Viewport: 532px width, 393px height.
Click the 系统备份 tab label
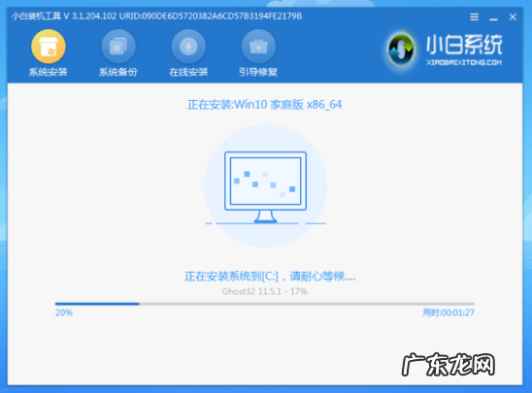(118, 72)
